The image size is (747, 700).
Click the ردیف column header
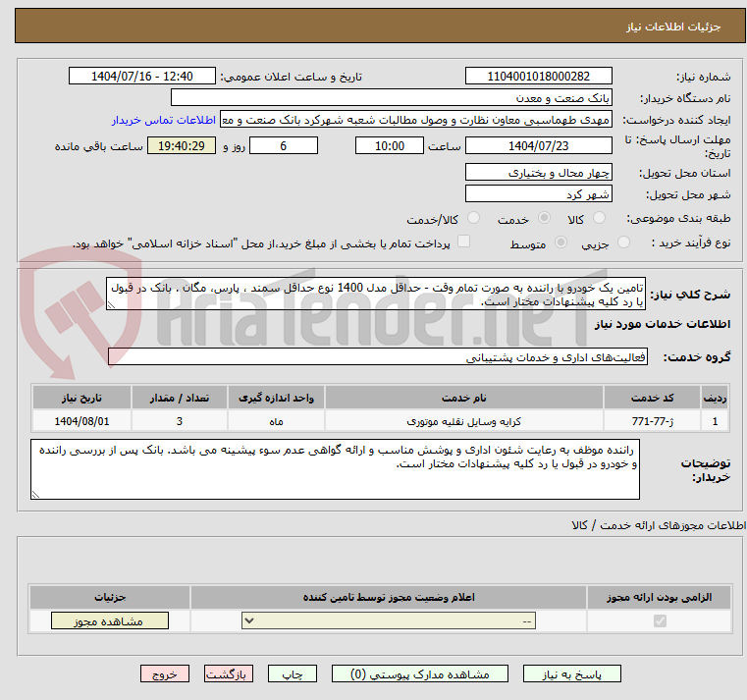[715, 398]
